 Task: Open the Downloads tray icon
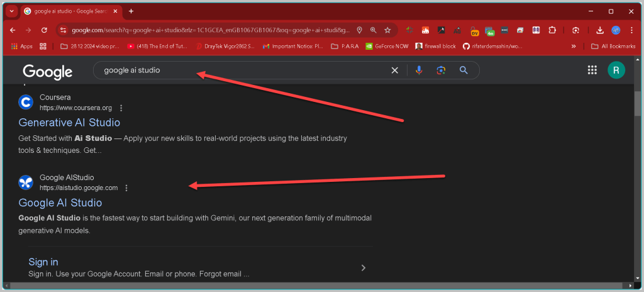[x=599, y=30]
